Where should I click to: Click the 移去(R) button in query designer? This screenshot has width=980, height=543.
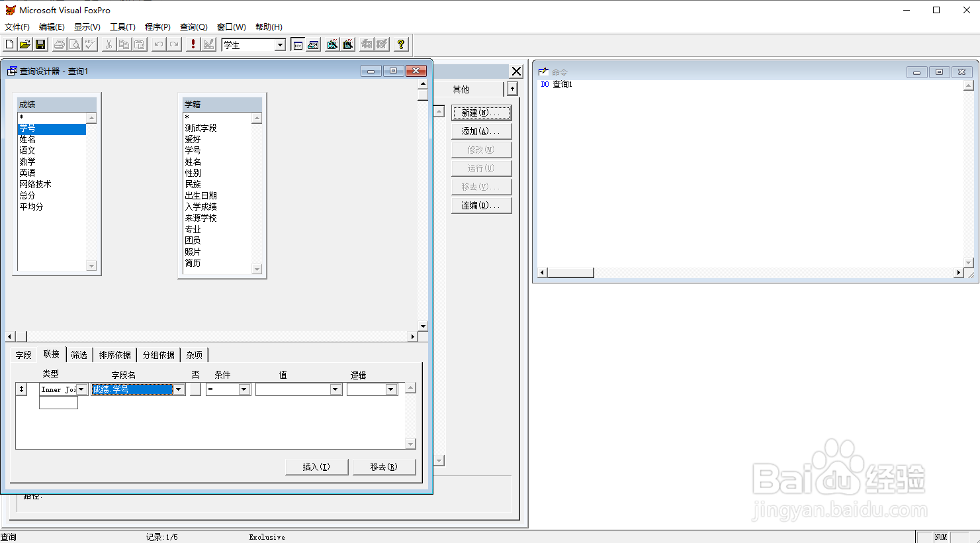tap(384, 467)
